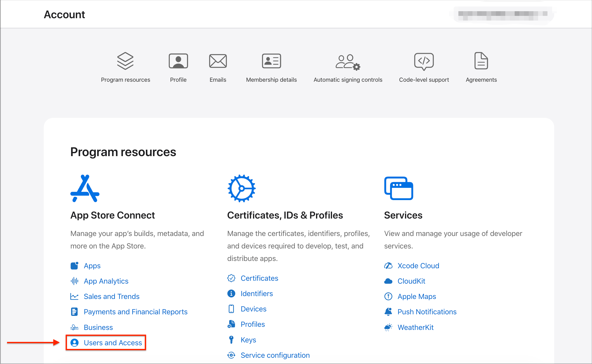The image size is (592, 364).
Task: Click the Services section heading
Action: (x=403, y=215)
